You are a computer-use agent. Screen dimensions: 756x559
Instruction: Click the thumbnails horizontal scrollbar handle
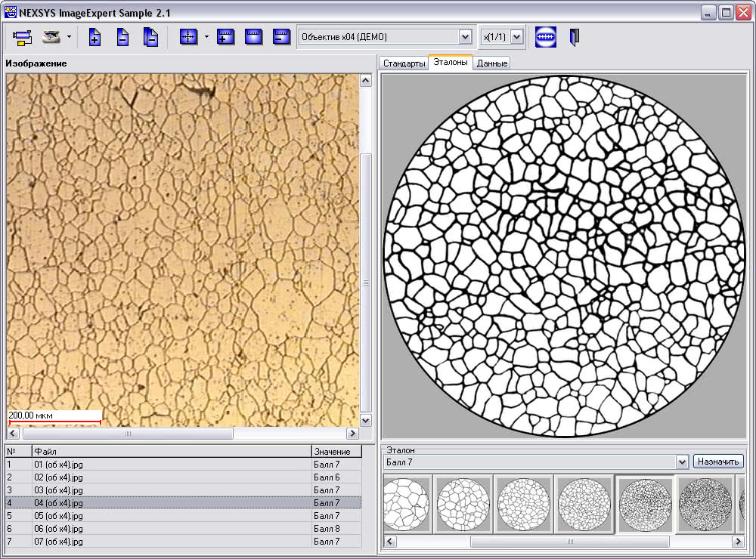coord(570,541)
